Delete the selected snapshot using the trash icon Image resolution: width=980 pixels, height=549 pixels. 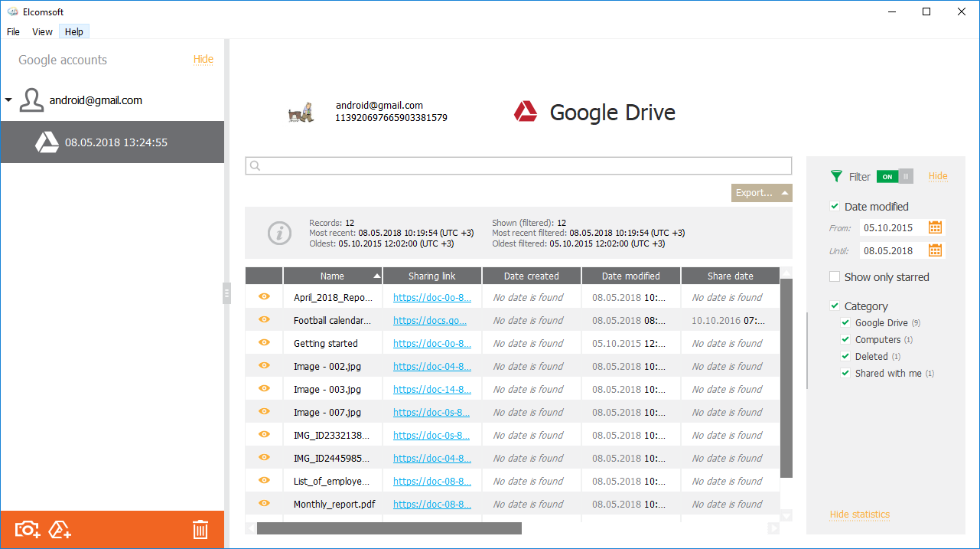[200, 529]
